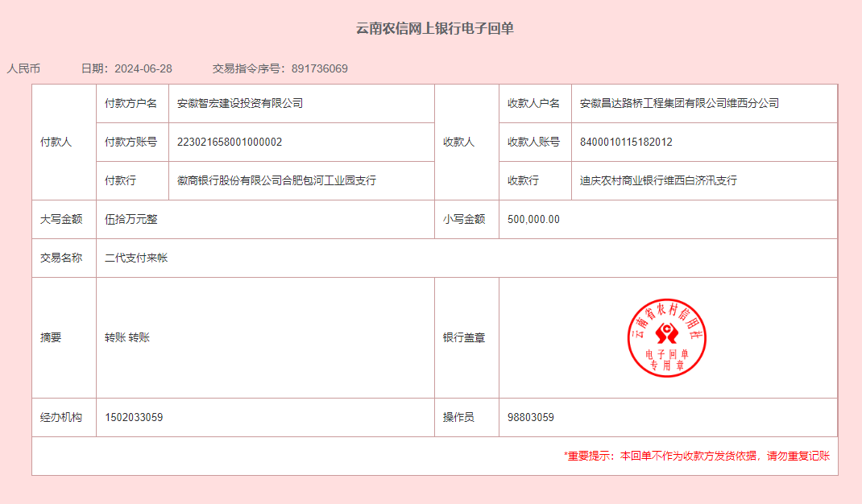The image size is (862, 504).
Task: Select payer name 安徽智宏建设投资有限公司
Action: pyautogui.click(x=240, y=103)
